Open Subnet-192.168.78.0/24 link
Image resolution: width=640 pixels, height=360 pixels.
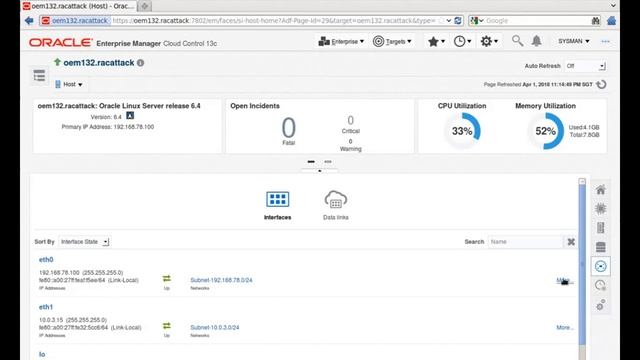coord(221,280)
